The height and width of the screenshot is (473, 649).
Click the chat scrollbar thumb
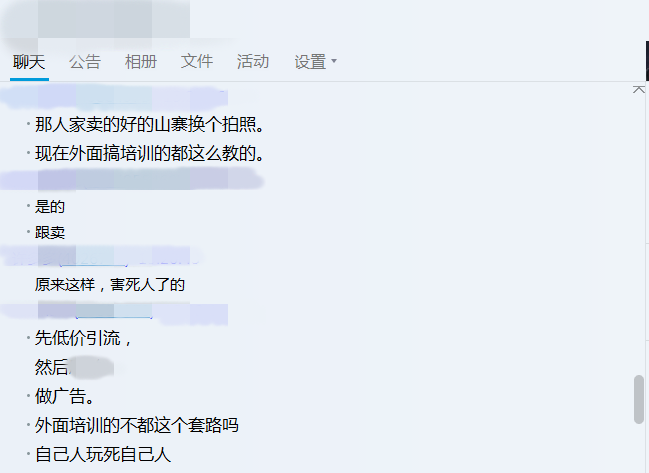(x=639, y=399)
